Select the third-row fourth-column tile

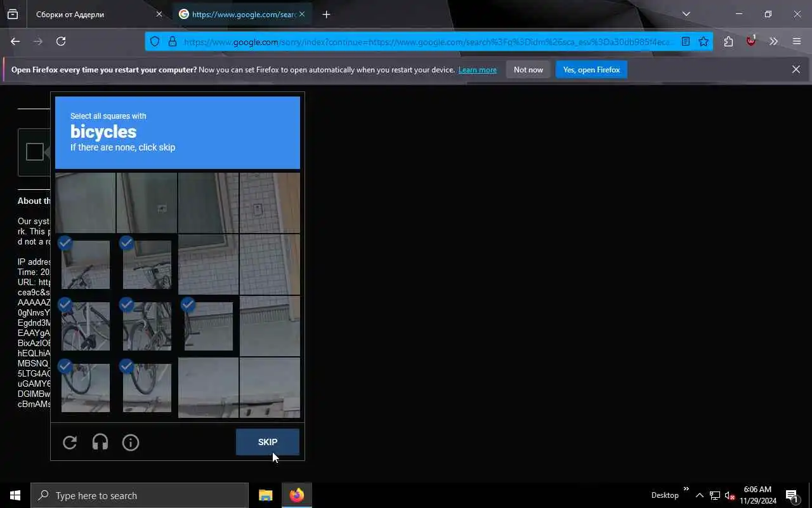(270, 326)
